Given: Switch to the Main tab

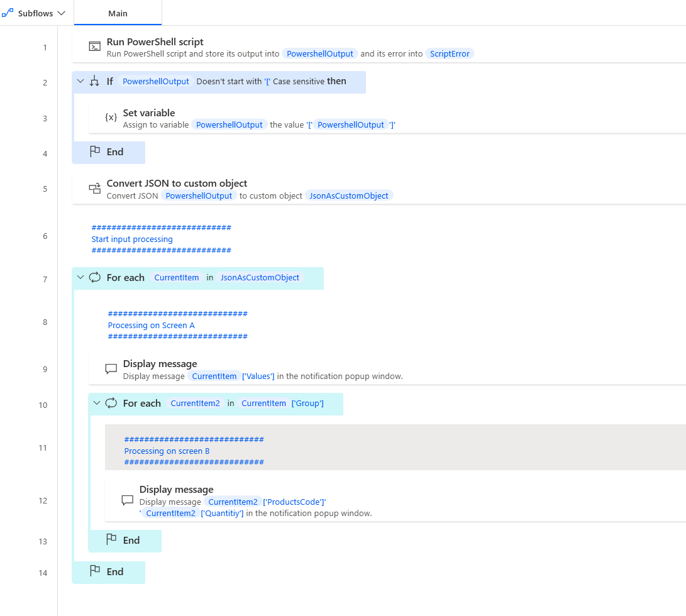Looking at the screenshot, I should (x=118, y=13).
